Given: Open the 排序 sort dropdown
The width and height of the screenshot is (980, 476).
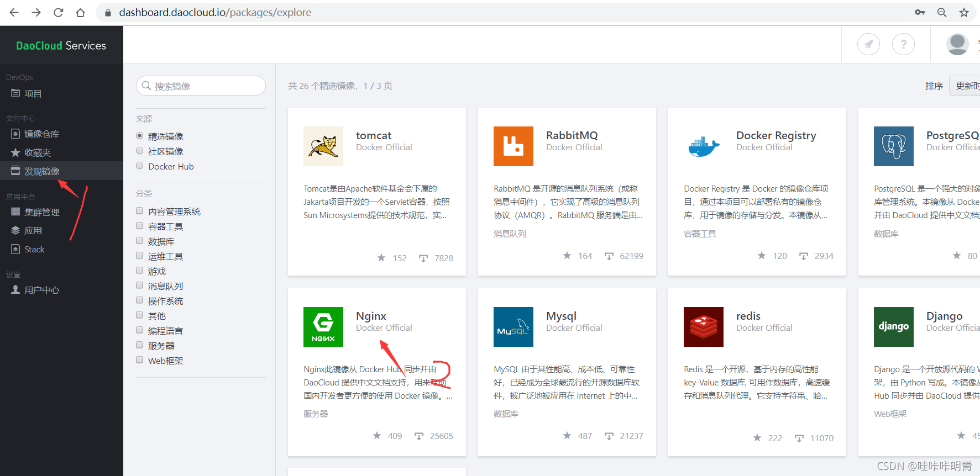Looking at the screenshot, I should (x=965, y=86).
